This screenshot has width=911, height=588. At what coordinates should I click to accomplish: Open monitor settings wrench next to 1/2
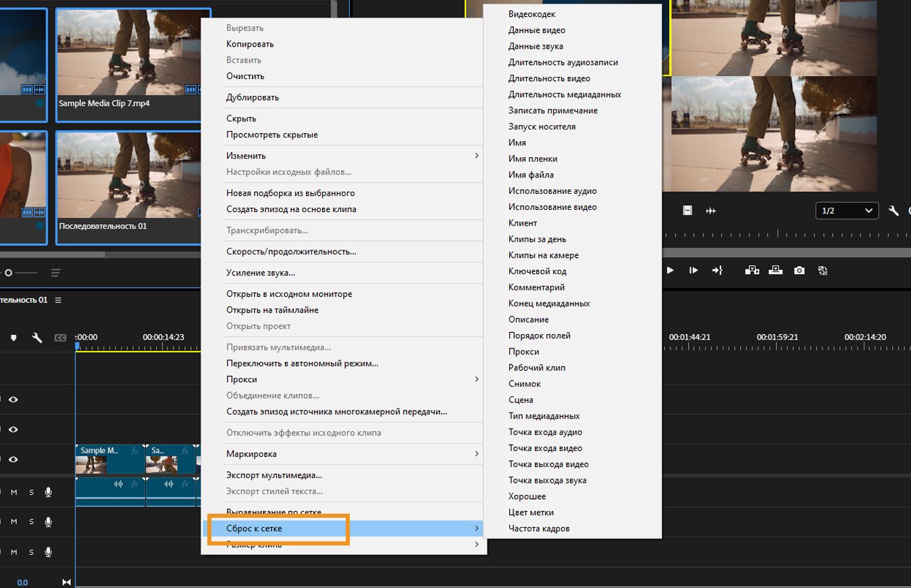coord(894,211)
